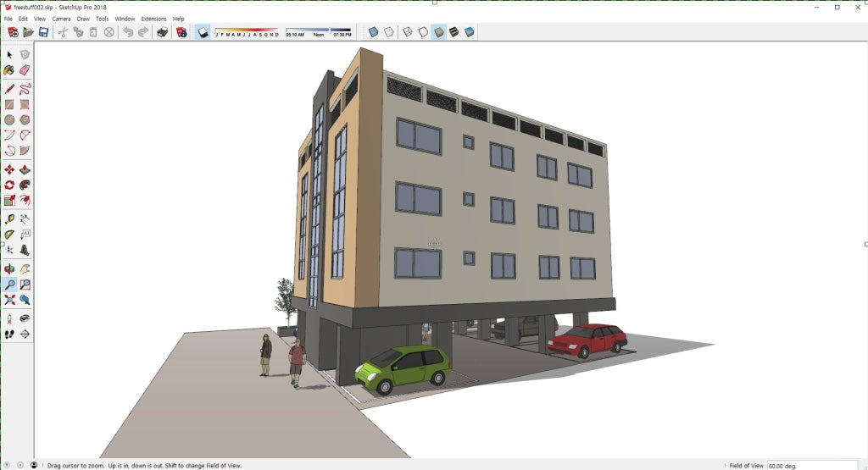Select the Move tool
The image size is (868, 470).
9,169
